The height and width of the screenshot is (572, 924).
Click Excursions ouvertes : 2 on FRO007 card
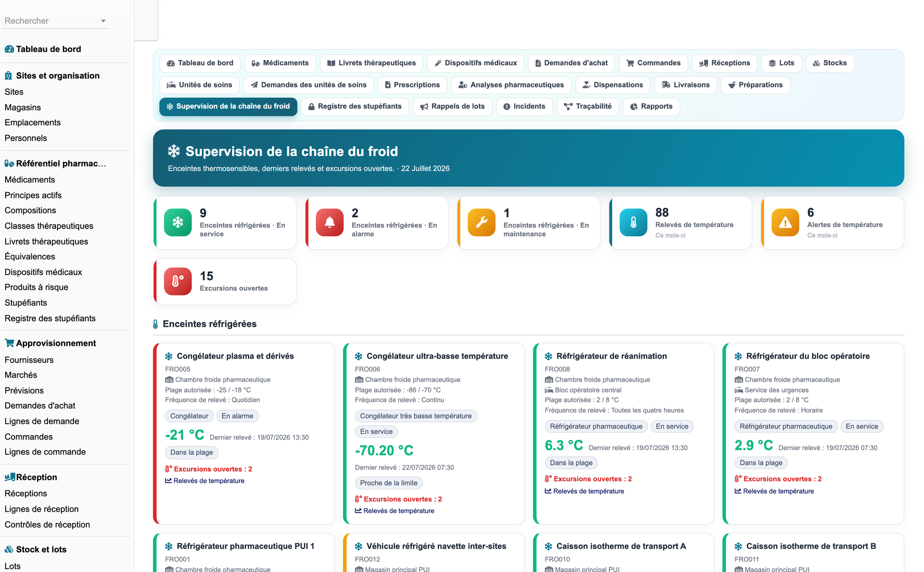(778, 479)
